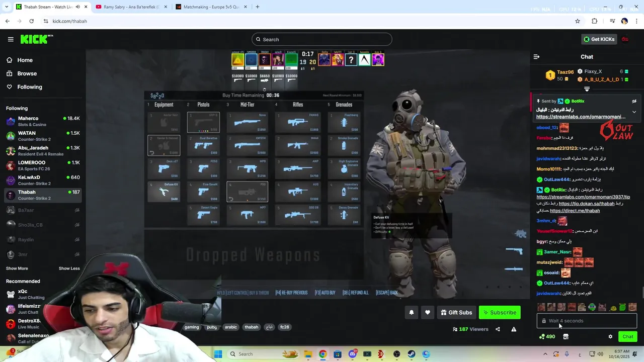Click the Gift Subs button
This screenshot has height=362, width=644.
(456, 312)
